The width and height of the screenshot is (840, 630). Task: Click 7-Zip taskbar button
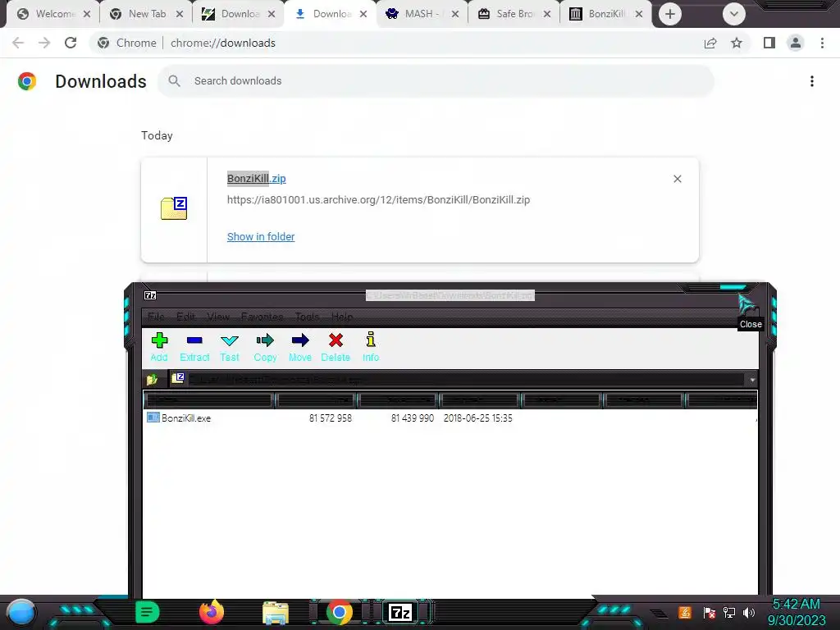pos(400,612)
